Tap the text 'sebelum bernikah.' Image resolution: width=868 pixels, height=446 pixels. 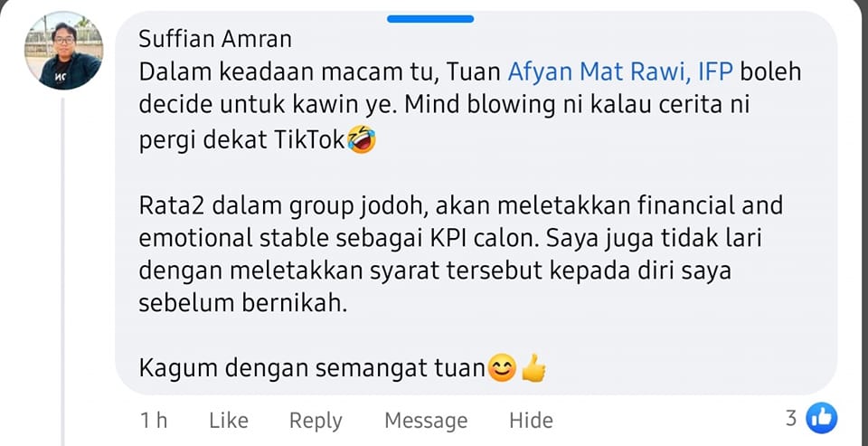point(242,304)
